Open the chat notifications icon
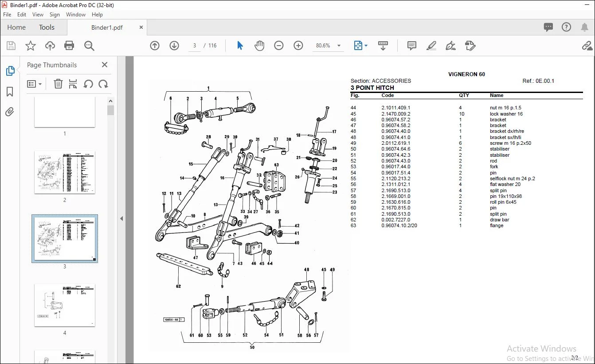 [x=548, y=27]
